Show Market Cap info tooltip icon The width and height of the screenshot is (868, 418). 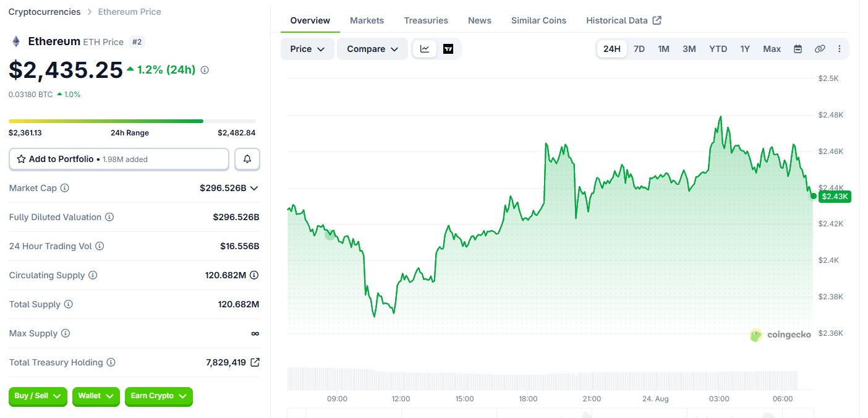click(65, 188)
